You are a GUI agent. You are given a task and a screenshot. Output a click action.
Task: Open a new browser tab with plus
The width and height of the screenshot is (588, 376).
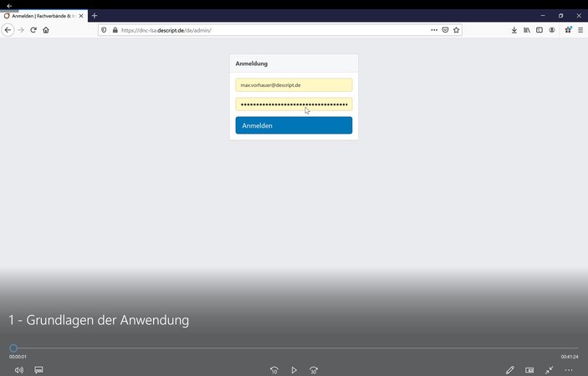(x=95, y=16)
